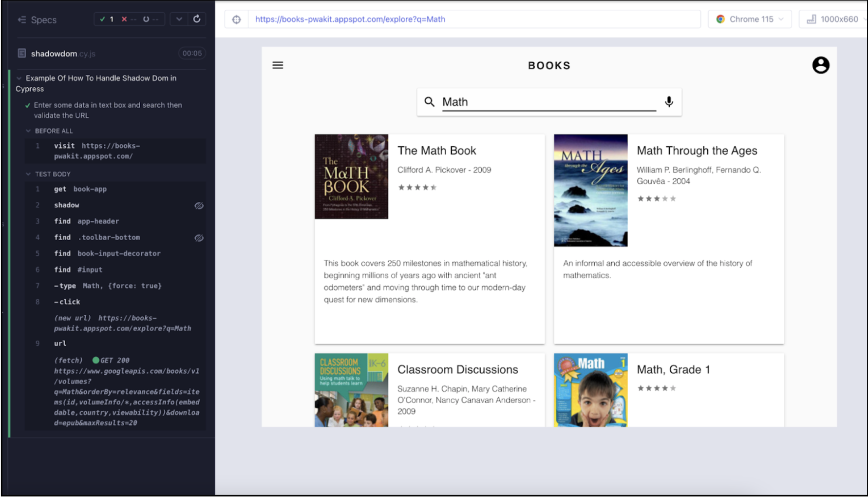Collapse the BEFORE ALL section
The image size is (868, 500).
28,131
